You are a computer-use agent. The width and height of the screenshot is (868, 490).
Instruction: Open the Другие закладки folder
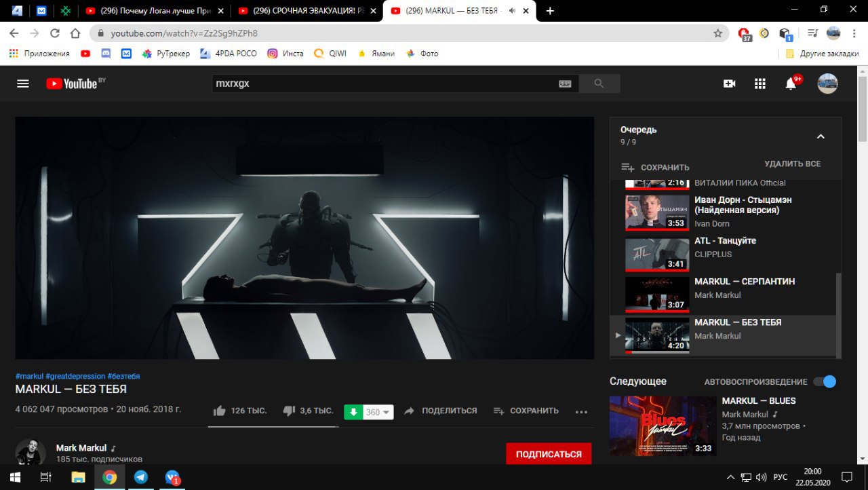(x=822, y=54)
